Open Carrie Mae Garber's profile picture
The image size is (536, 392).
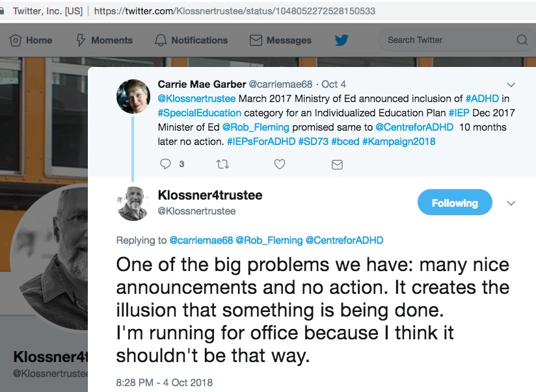tap(133, 96)
